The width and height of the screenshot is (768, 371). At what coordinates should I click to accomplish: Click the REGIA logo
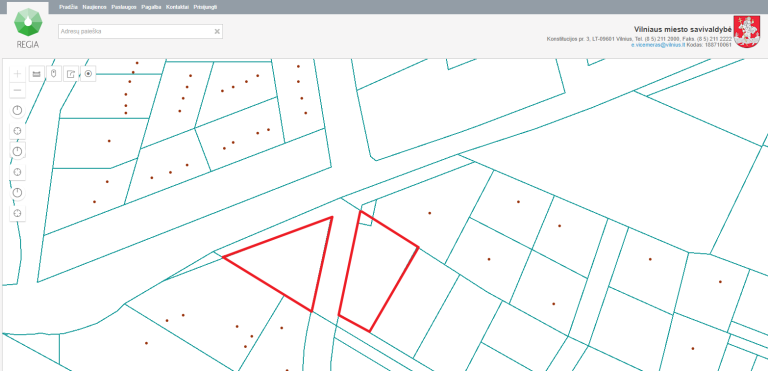pos(28,28)
